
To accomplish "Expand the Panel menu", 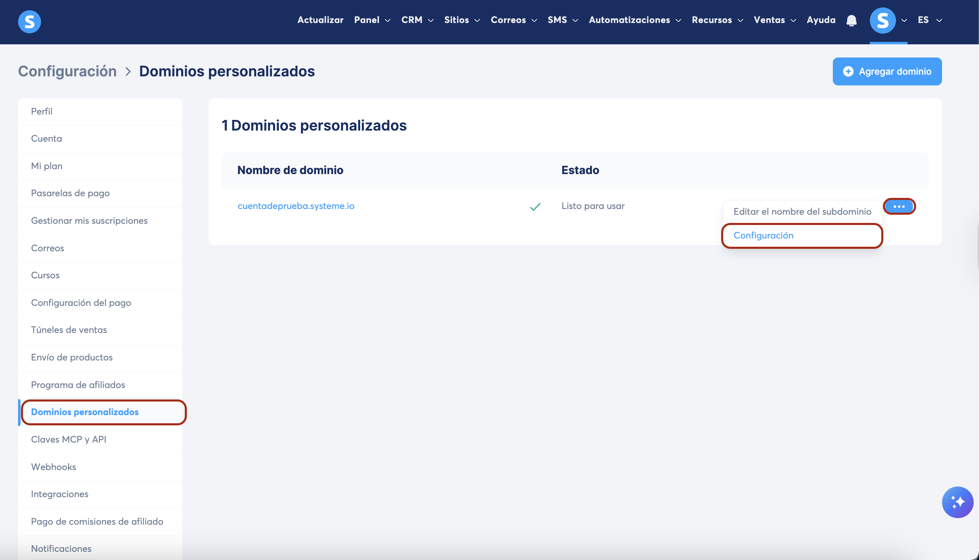I will click(x=372, y=20).
